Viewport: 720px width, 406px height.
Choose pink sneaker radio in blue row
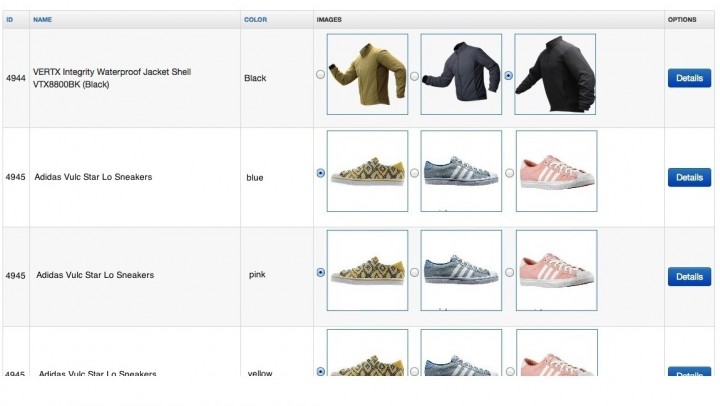[509, 173]
